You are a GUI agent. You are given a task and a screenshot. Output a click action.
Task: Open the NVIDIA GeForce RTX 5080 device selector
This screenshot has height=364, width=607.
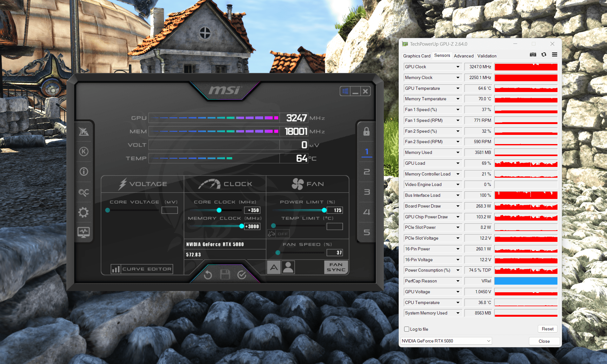pos(446,341)
